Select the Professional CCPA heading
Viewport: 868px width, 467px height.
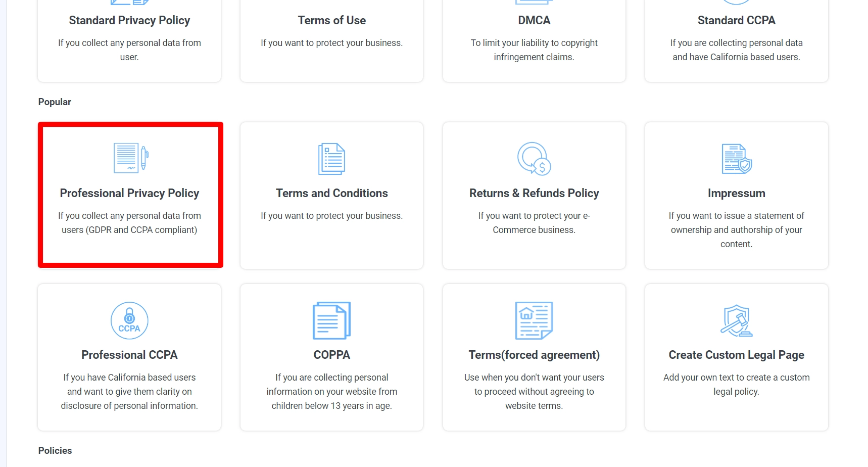(x=129, y=355)
